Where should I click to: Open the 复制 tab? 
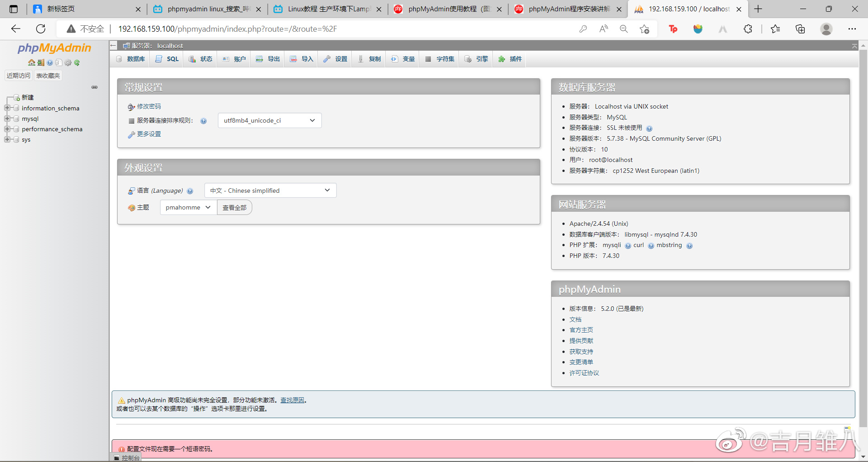click(x=369, y=59)
